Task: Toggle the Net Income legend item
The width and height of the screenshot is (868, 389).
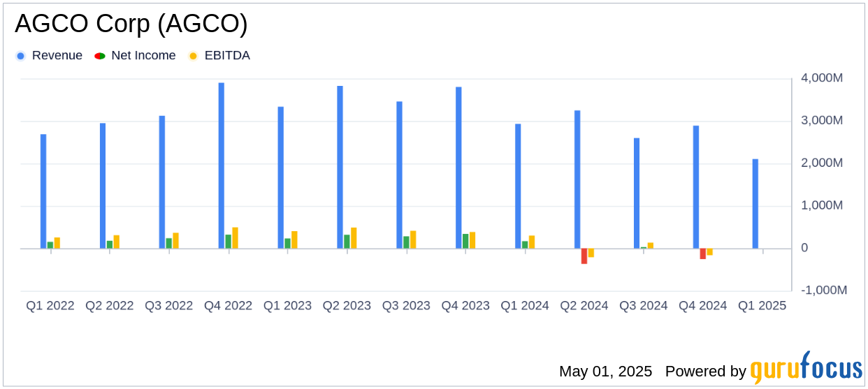Action: click(135, 56)
